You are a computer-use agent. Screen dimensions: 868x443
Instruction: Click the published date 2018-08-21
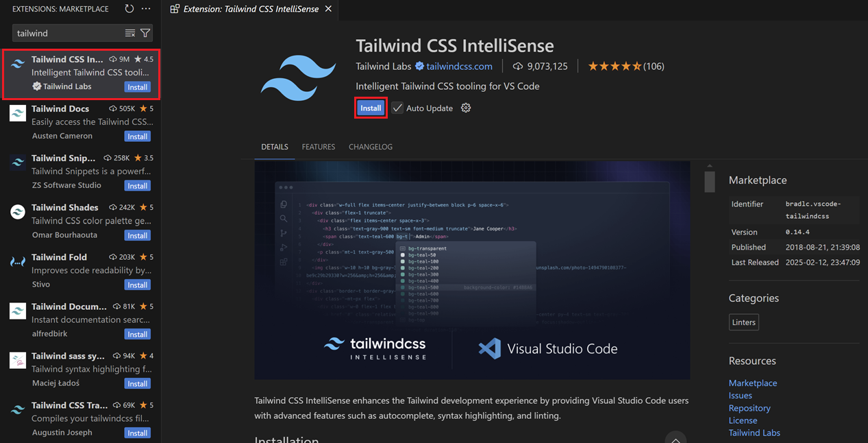tap(822, 248)
